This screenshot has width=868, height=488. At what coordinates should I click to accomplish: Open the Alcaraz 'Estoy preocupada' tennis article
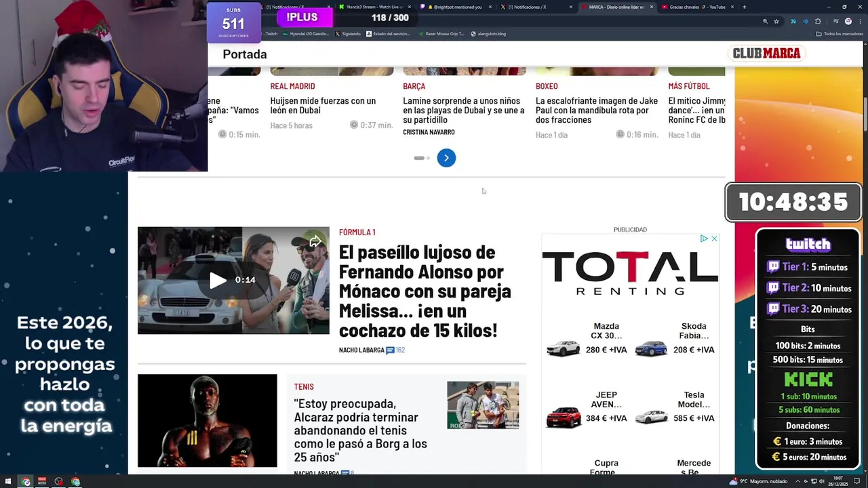360,430
